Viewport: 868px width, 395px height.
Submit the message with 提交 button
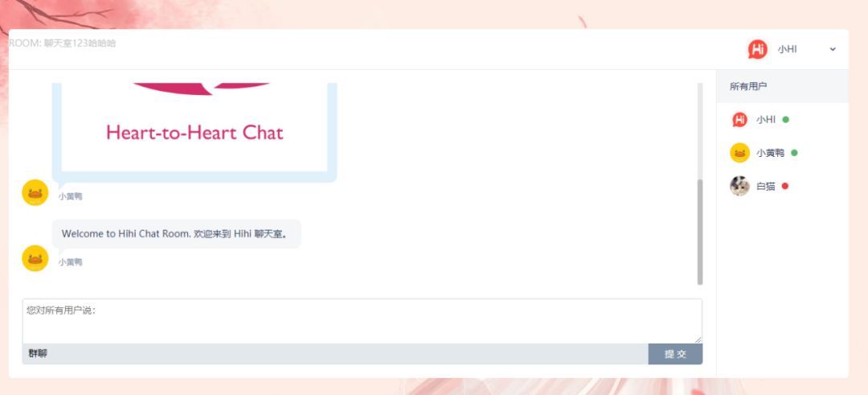(x=675, y=354)
